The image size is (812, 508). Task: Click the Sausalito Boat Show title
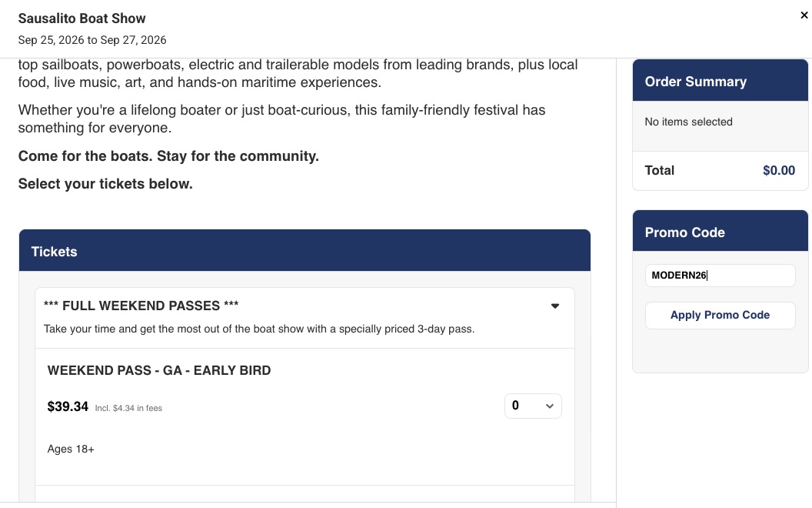pyautogui.click(x=82, y=18)
